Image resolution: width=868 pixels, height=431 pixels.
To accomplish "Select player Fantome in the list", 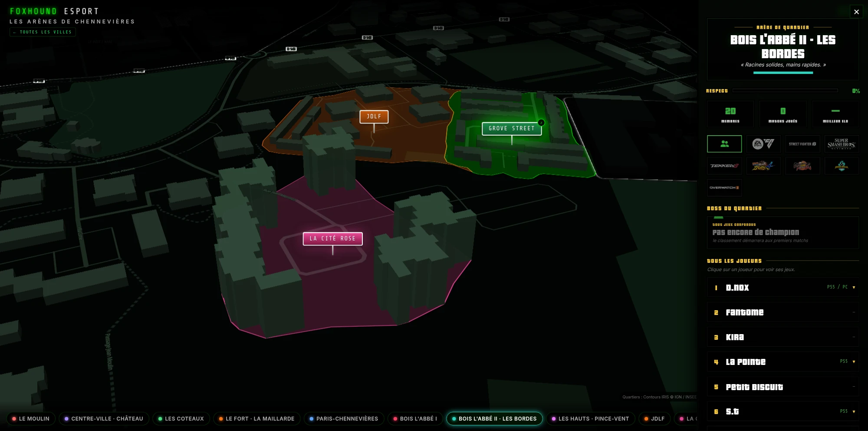I will [783, 312].
